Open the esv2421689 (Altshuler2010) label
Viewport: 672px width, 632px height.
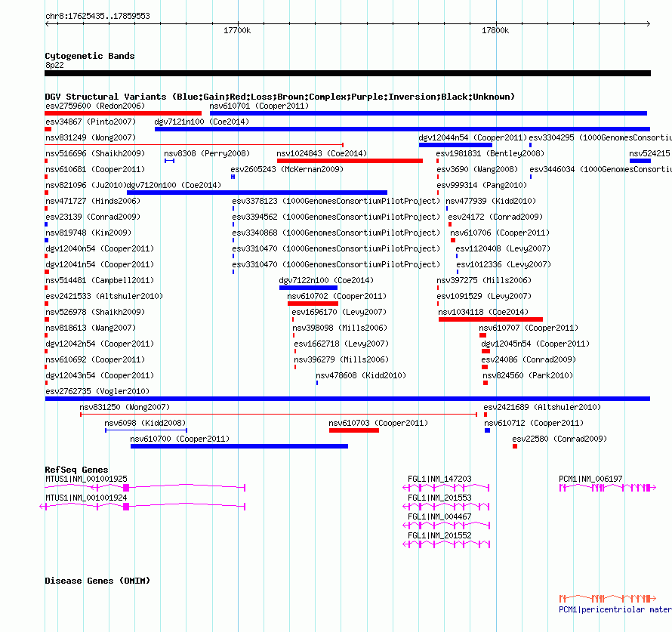(x=542, y=407)
